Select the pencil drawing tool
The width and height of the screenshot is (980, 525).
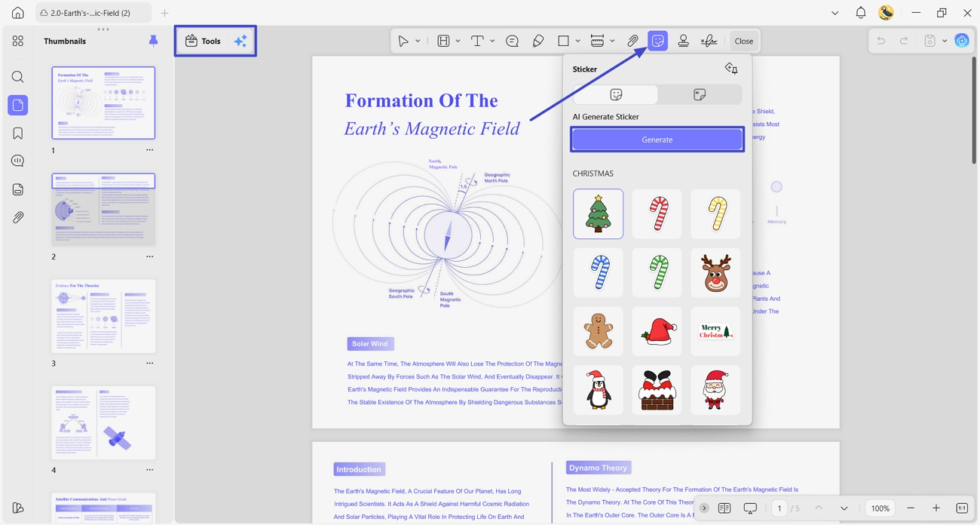[x=538, y=41]
